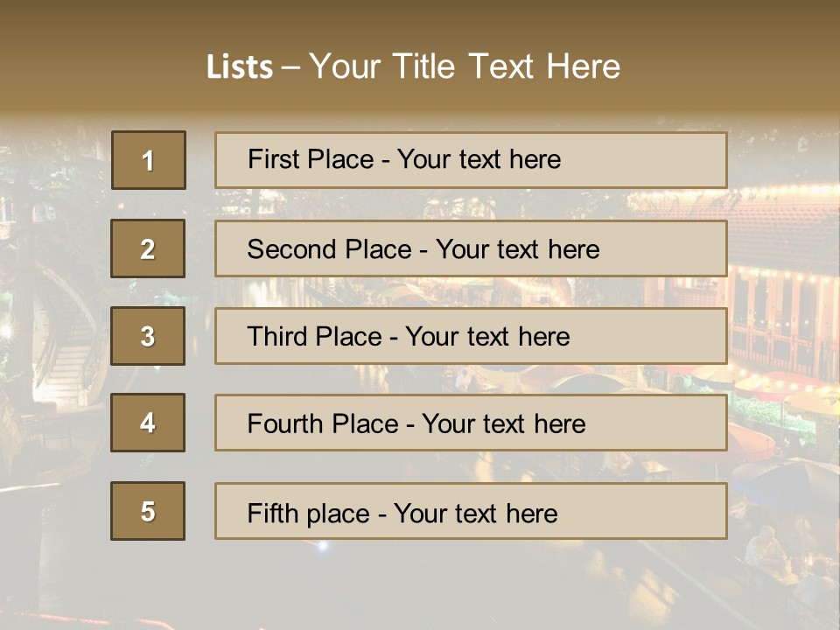This screenshot has width=840, height=630.
Task: Click the 'Third Place - Your text here' bar
Action: [471, 336]
